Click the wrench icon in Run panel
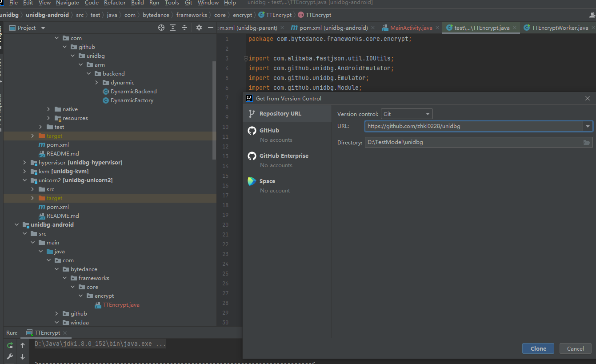 tap(10, 356)
